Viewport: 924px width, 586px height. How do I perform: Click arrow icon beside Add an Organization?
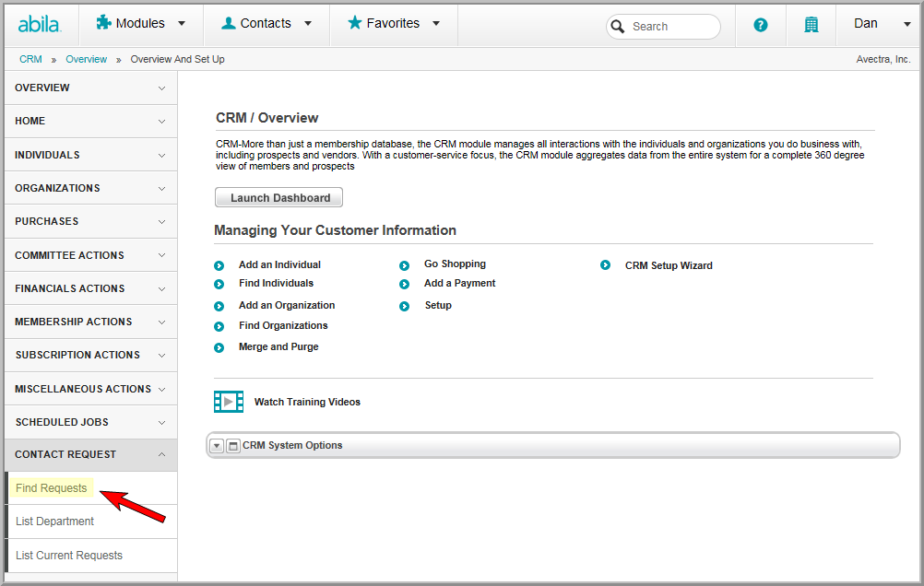pos(219,306)
